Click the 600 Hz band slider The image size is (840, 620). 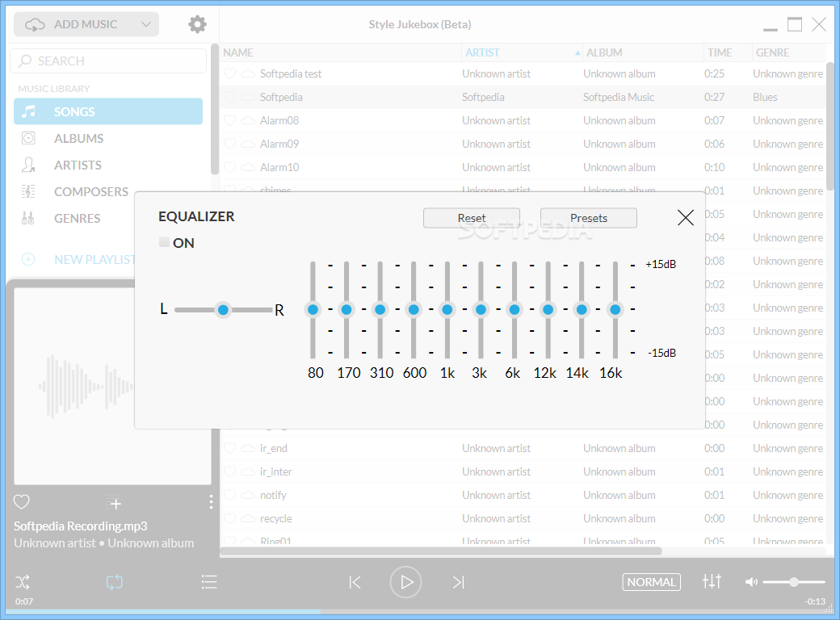coord(413,309)
